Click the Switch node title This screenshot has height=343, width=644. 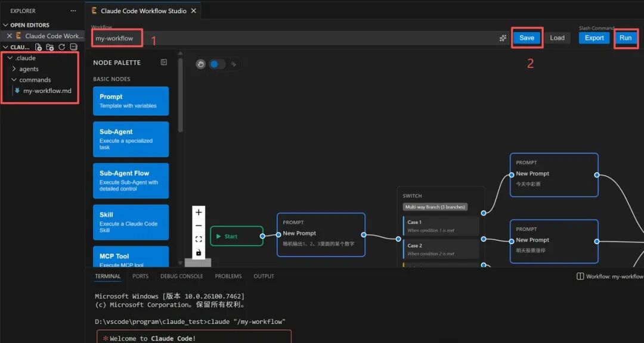coord(412,196)
